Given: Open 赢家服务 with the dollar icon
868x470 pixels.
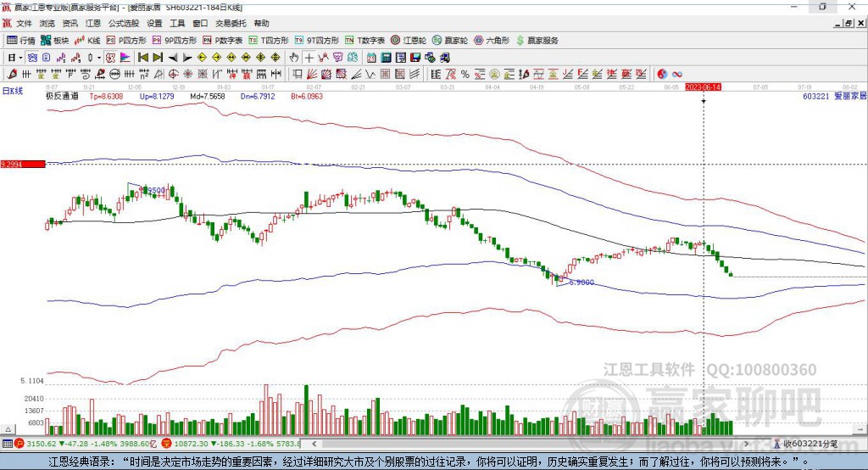Looking at the screenshot, I should [x=537, y=41].
